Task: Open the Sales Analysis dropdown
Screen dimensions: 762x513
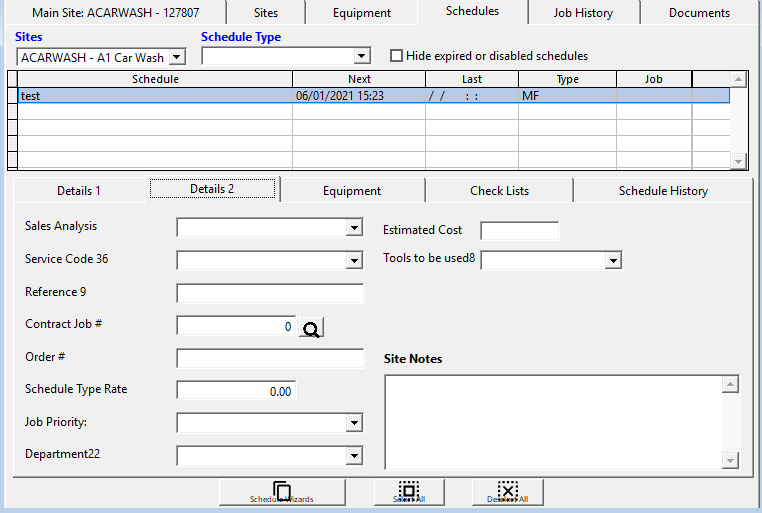Action: tap(354, 228)
